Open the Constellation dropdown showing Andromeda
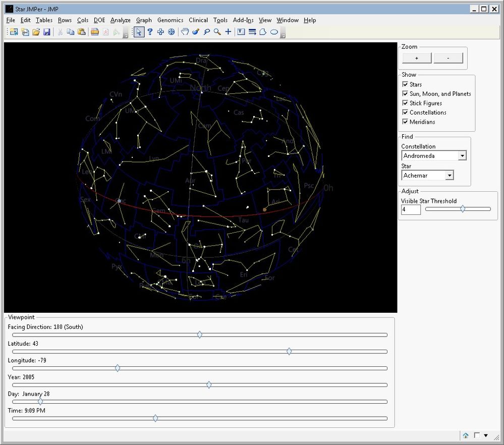 click(462, 155)
